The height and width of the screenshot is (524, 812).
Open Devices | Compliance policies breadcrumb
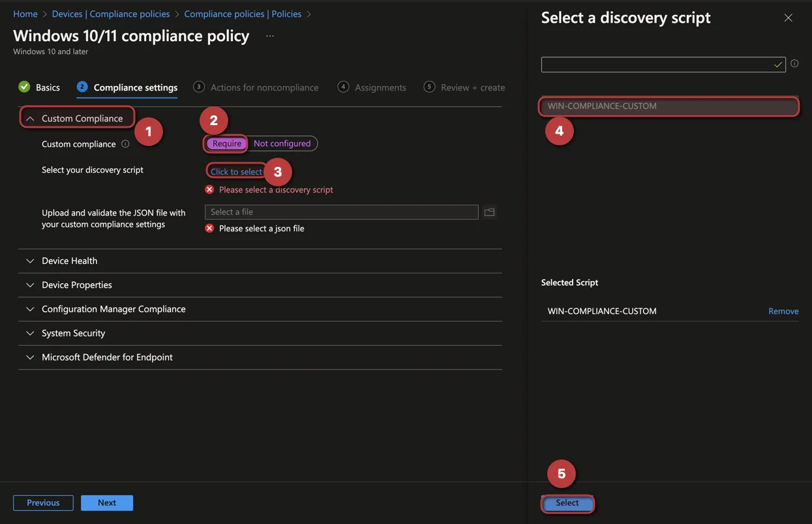[x=111, y=14]
